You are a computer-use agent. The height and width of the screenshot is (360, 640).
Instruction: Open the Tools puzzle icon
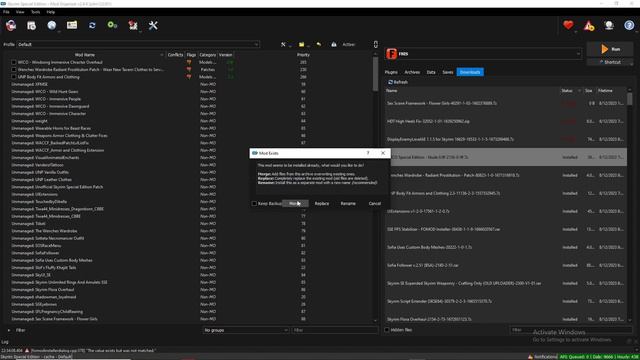(133, 26)
